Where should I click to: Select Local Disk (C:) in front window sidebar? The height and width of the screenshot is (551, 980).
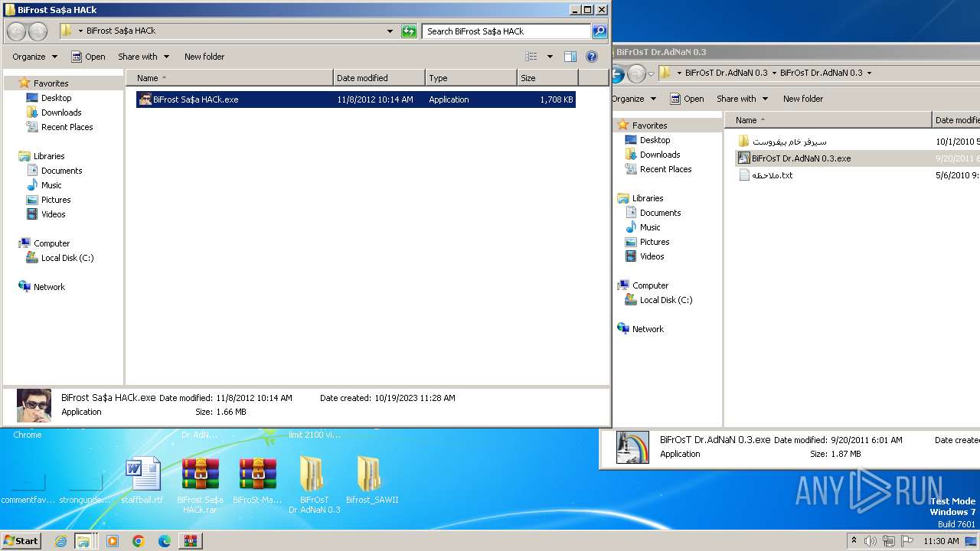click(x=67, y=258)
